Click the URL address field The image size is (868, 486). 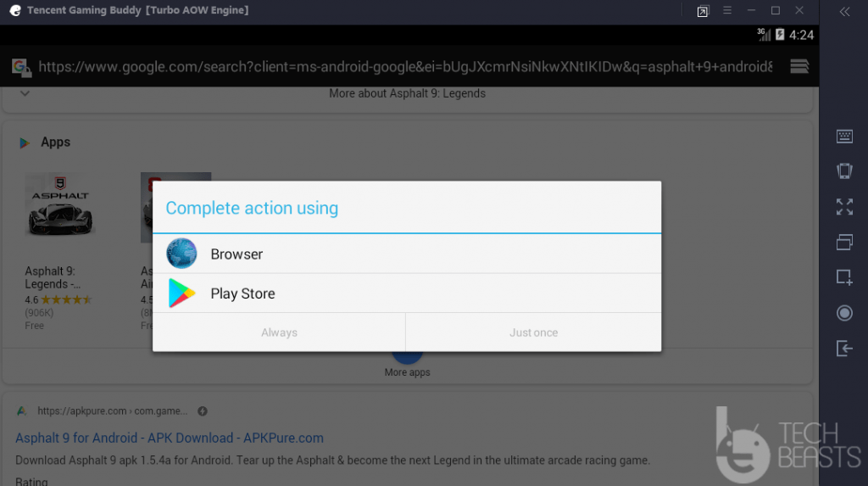pos(405,67)
